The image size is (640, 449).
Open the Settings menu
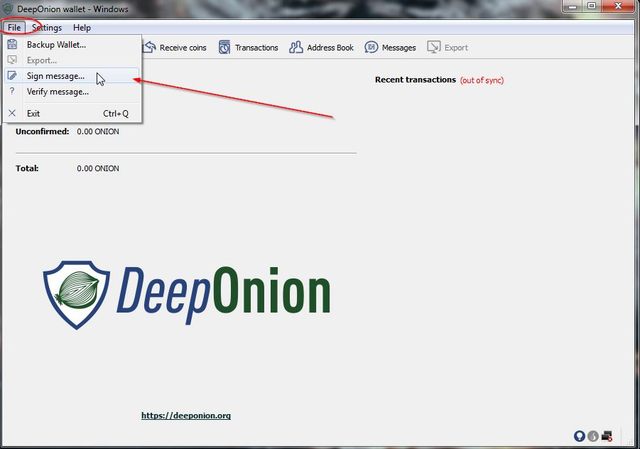[47, 28]
